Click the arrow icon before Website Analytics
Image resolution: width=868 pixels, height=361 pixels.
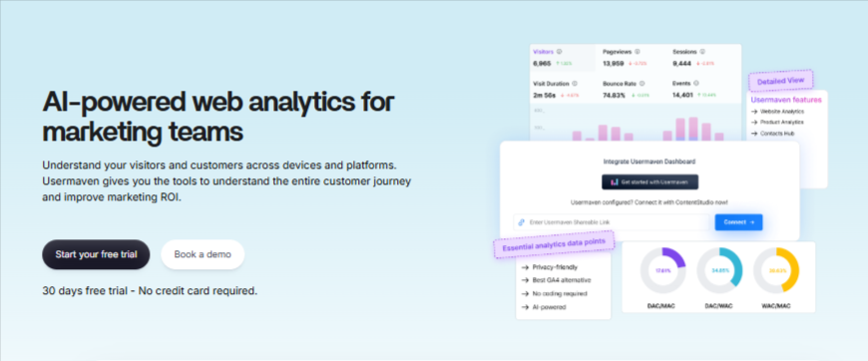point(754,112)
